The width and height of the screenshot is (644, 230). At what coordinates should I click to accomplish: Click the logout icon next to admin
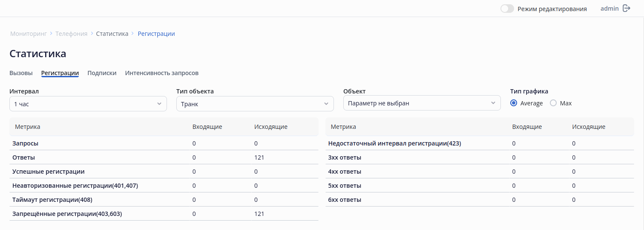coord(627,8)
